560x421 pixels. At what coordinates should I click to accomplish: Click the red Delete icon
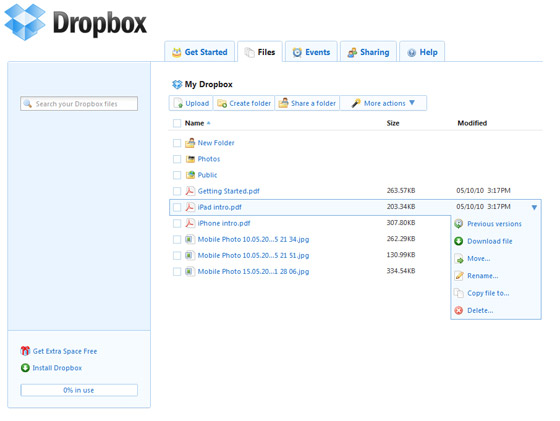tap(459, 310)
